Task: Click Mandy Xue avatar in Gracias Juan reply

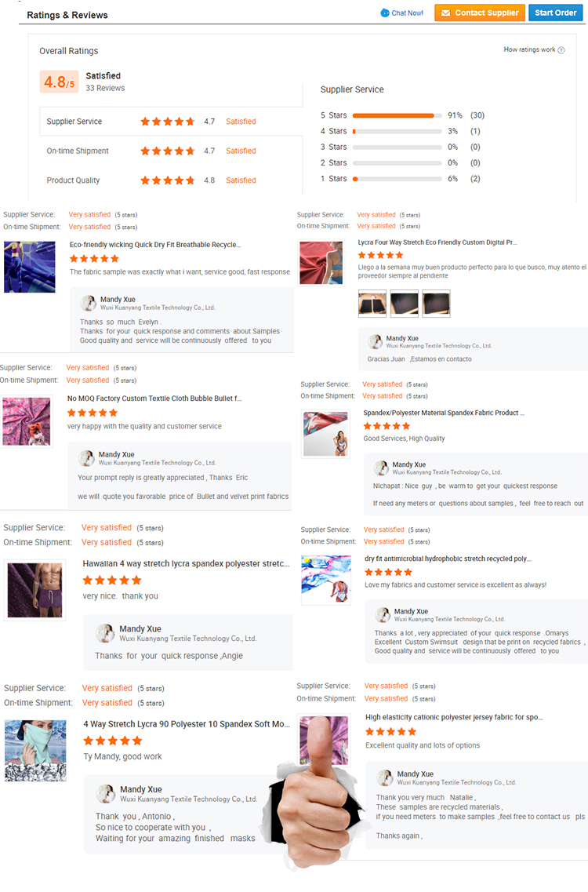Action: (x=375, y=342)
